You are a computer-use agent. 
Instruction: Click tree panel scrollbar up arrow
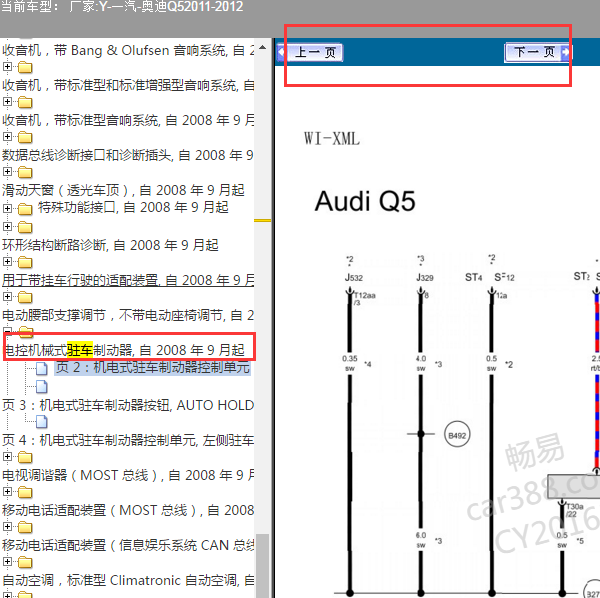tap(262, 47)
